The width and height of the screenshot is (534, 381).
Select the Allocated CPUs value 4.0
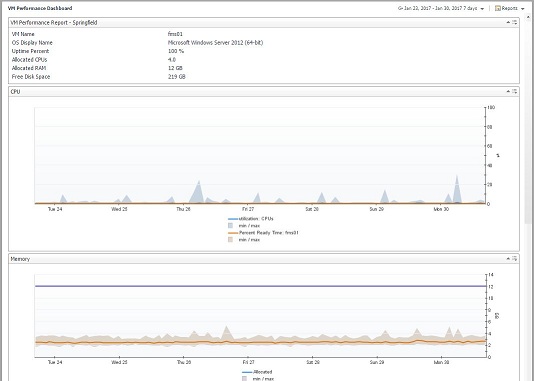pyautogui.click(x=172, y=60)
